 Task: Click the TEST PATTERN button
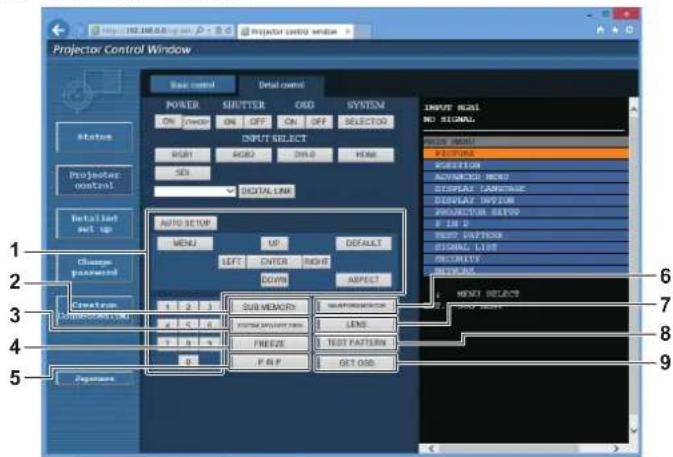click(356, 343)
